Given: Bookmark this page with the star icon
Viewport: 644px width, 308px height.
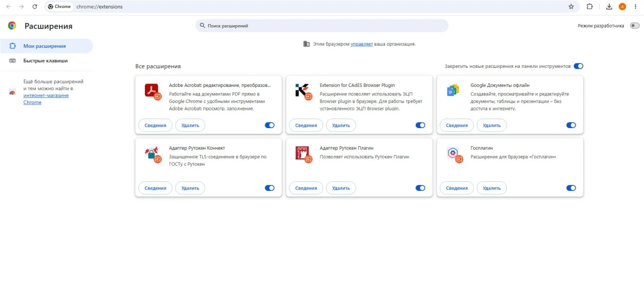Looking at the screenshot, I should [571, 7].
